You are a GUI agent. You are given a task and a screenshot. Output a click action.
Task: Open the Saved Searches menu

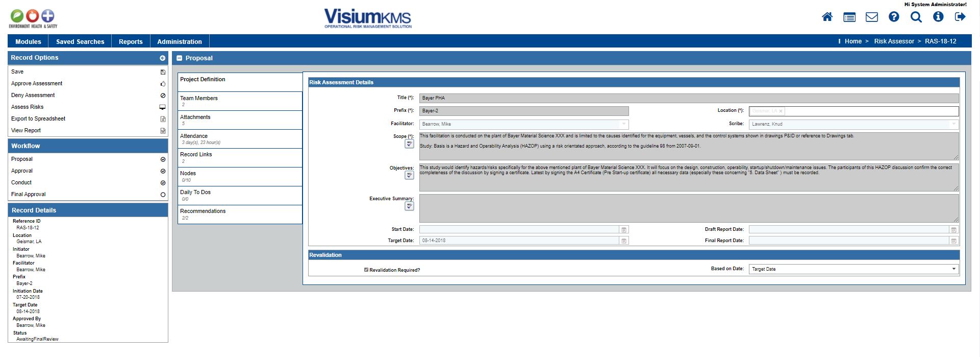[x=80, y=42]
